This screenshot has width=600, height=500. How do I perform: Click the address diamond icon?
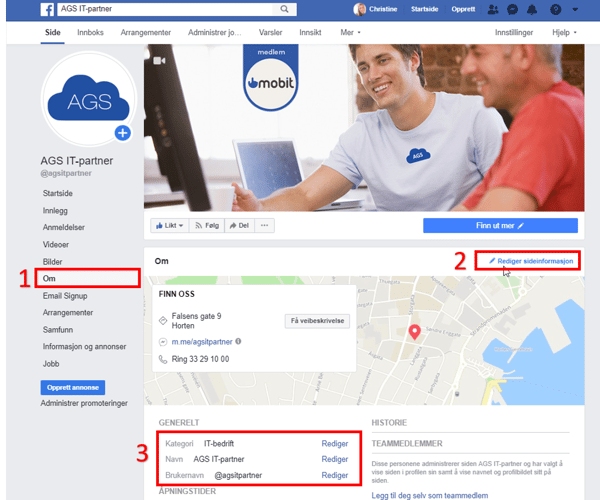pyautogui.click(x=163, y=321)
